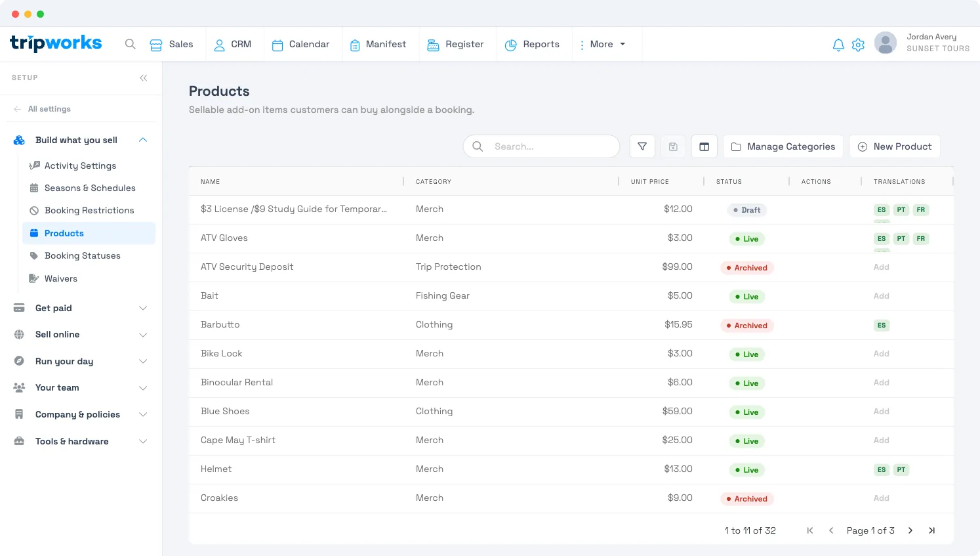Collapse the setup sidebar with double chevron

click(144, 78)
